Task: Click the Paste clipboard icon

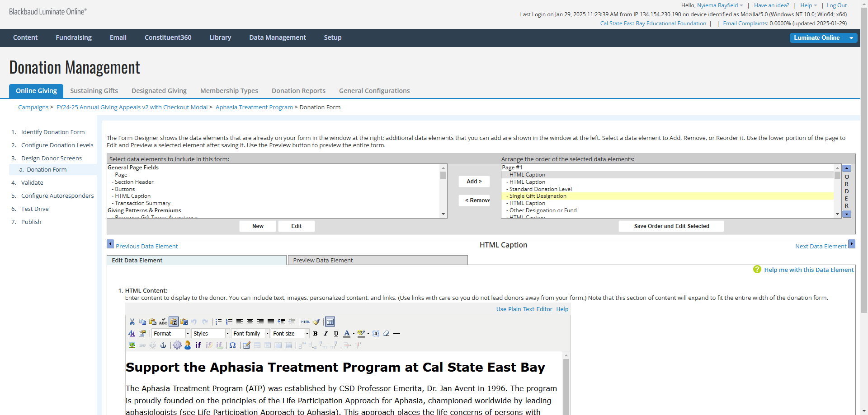Action: tap(153, 322)
